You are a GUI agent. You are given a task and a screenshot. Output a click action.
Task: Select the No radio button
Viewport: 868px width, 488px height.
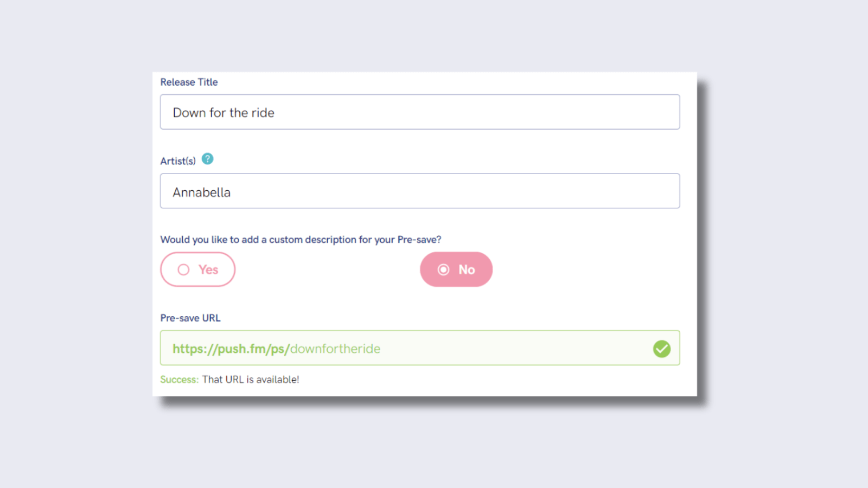[x=456, y=269]
